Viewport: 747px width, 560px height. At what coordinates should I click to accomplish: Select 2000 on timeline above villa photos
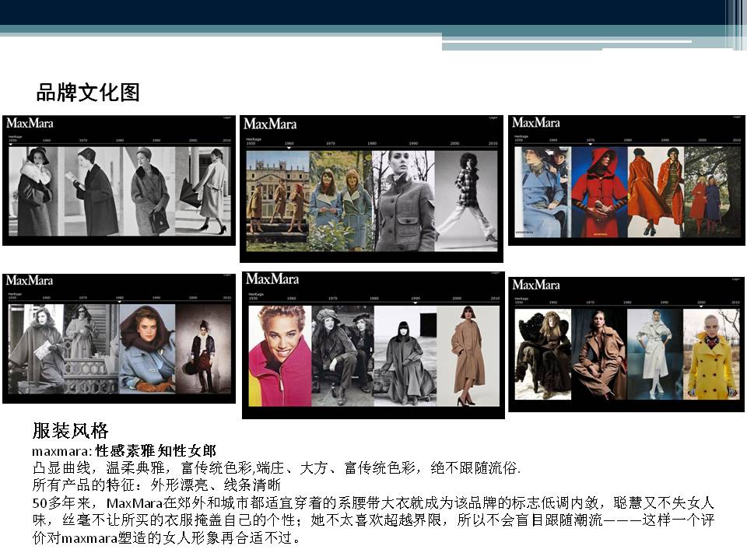[x=455, y=143]
